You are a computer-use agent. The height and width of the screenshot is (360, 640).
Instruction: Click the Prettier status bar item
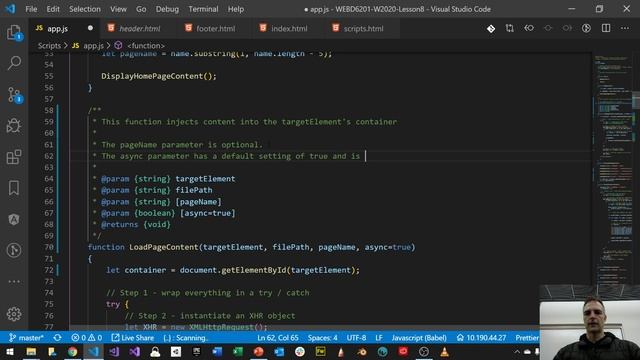(527, 338)
